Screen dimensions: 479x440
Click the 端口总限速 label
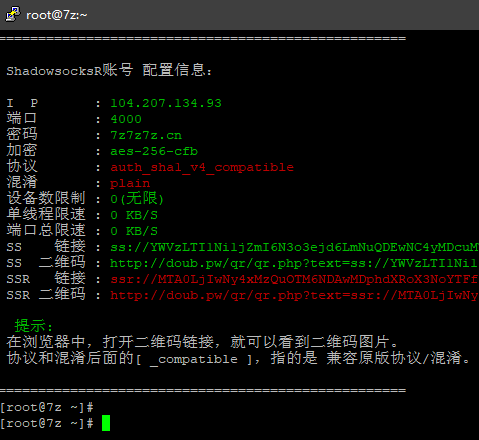[46, 230]
